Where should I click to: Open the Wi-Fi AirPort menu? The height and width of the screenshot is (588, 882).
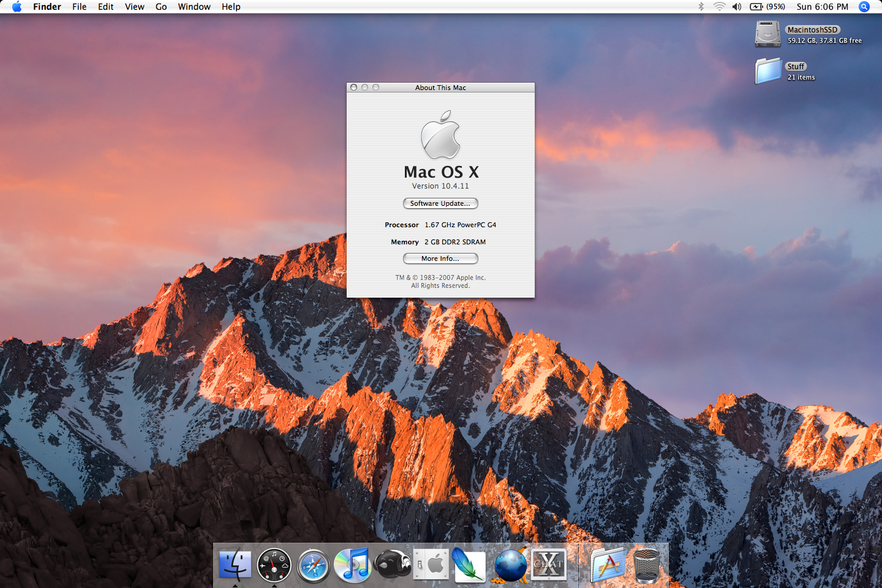pos(720,7)
